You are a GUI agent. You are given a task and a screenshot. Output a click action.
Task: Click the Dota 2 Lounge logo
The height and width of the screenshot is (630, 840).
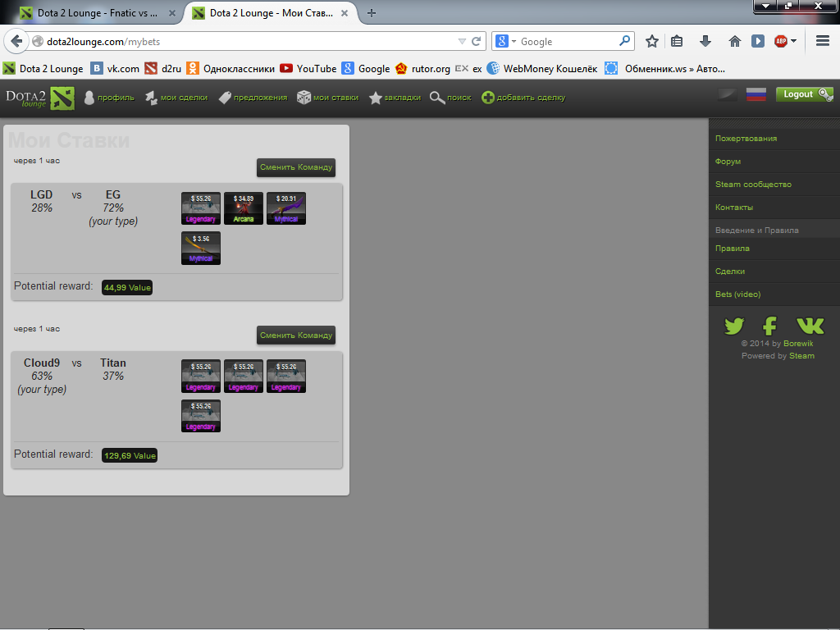[40, 98]
